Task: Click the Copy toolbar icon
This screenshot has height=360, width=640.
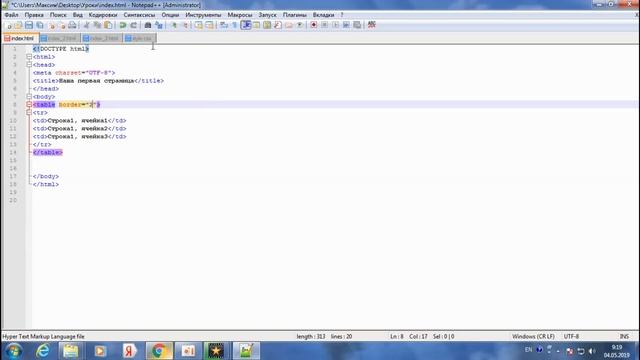Action: [97, 25]
